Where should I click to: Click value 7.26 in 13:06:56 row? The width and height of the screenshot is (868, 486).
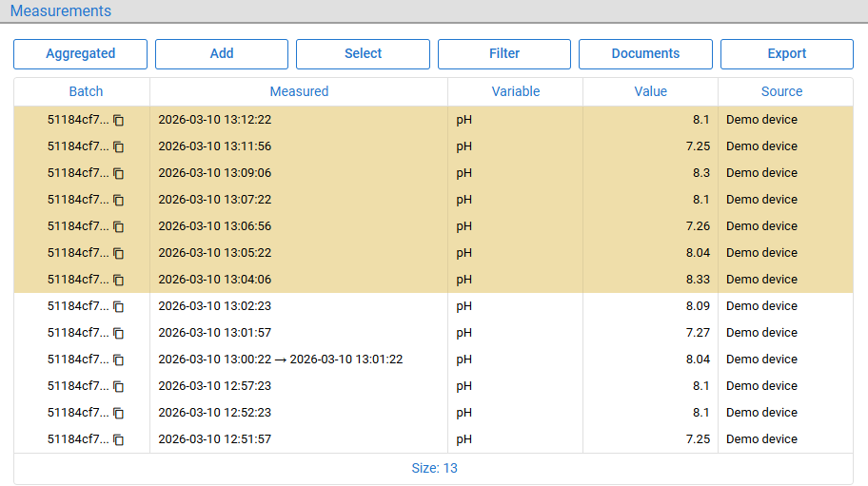pyautogui.click(x=698, y=225)
